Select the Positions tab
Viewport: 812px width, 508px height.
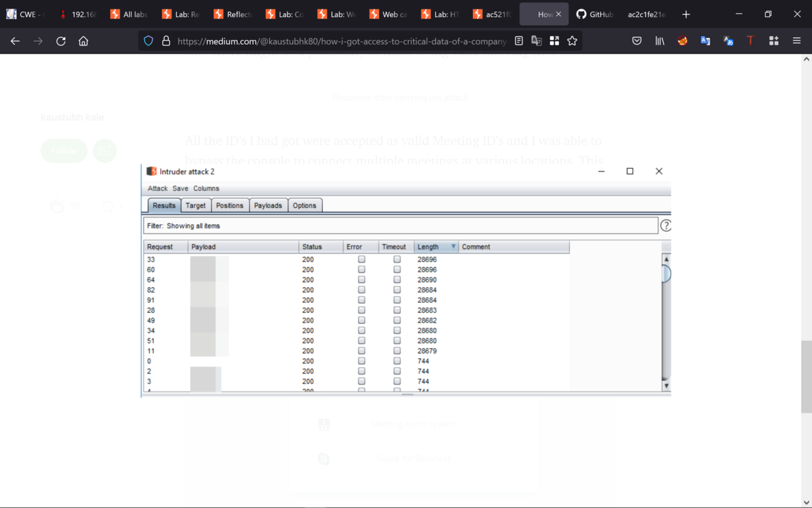tap(230, 205)
